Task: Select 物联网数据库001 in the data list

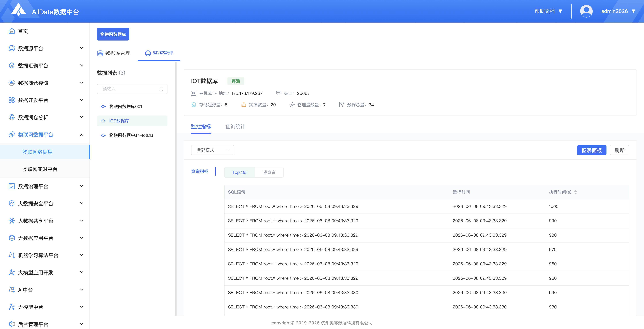Action: [x=132, y=107]
